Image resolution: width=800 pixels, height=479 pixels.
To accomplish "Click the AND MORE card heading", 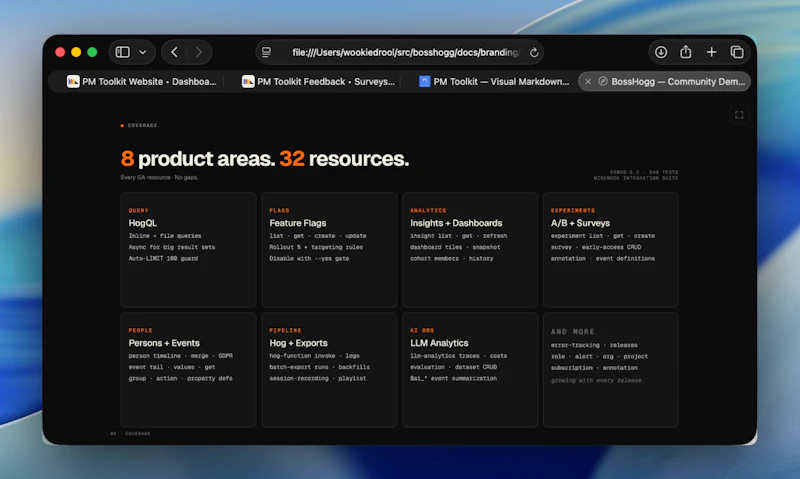I will (572, 332).
